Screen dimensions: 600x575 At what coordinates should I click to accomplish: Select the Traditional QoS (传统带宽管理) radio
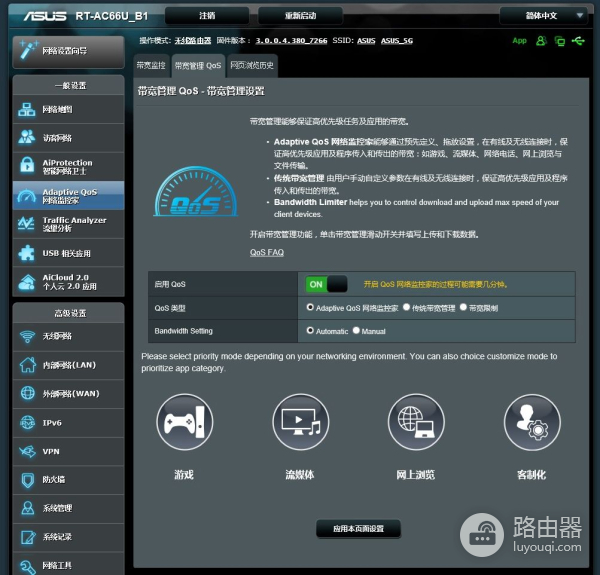406,307
